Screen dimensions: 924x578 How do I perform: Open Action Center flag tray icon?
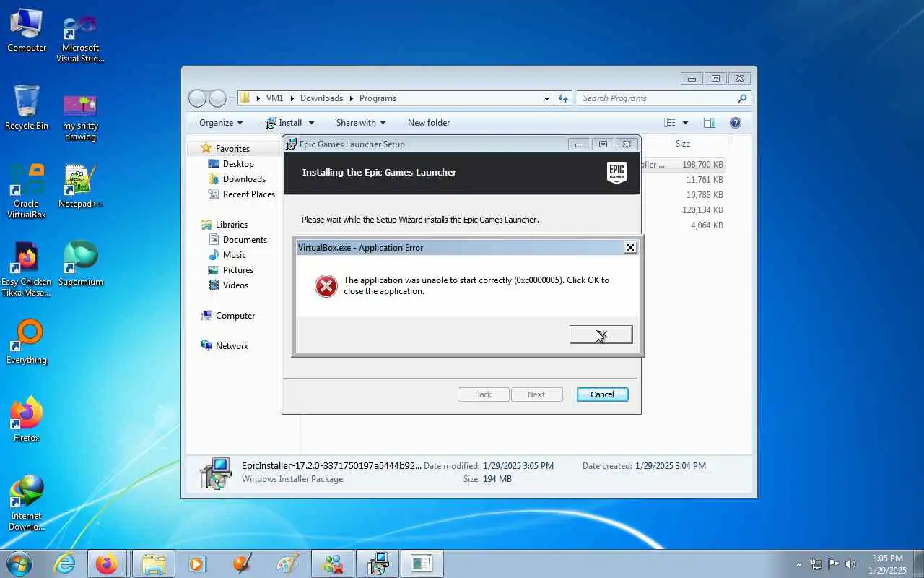[834, 564]
